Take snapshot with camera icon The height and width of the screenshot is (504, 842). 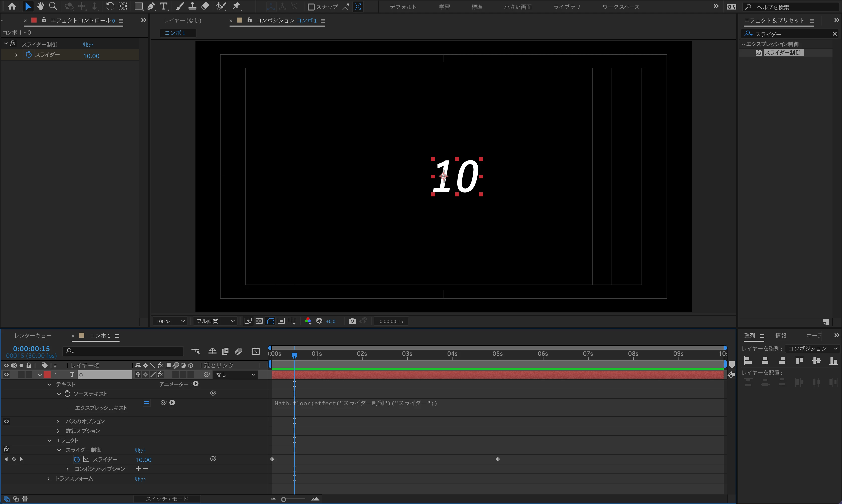coord(352,321)
